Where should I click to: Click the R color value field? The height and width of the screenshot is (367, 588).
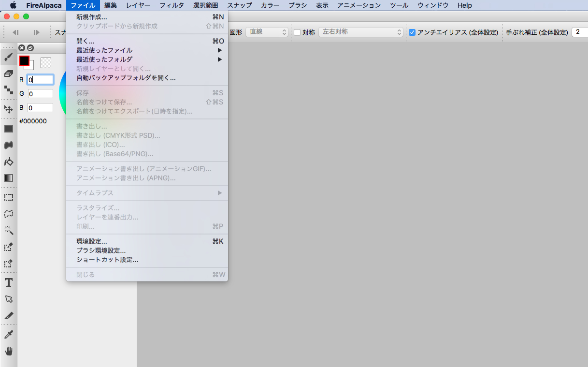(x=40, y=79)
